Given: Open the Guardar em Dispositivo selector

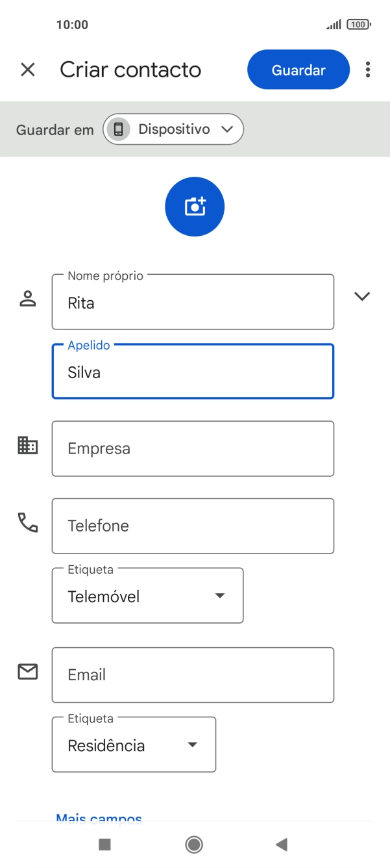Looking at the screenshot, I should 173,129.
